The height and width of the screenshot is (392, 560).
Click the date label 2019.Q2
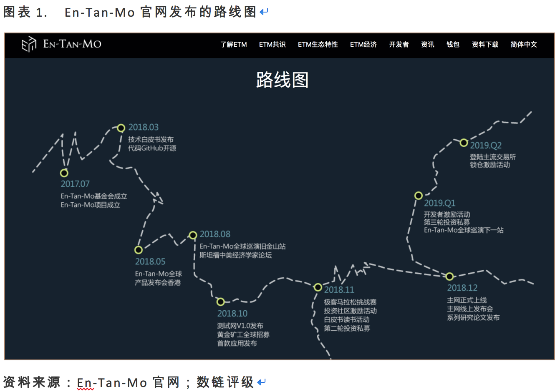click(486, 146)
